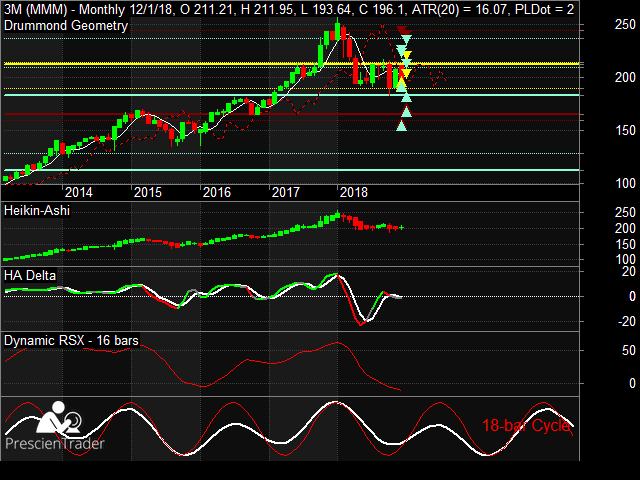This screenshot has height=480, width=640.
Task: Select the '3M (MMM)' symbol text
Action: coord(36,9)
